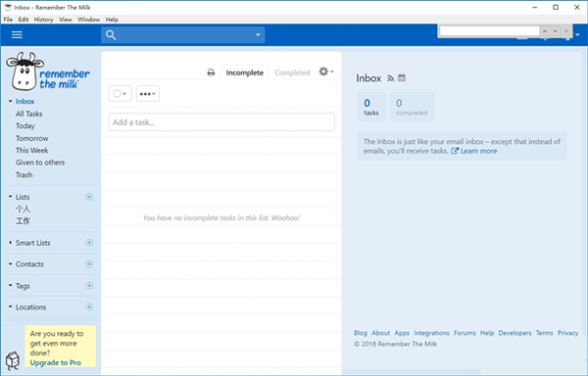Open the Privacy footer link
588x376 pixels.
click(x=567, y=333)
